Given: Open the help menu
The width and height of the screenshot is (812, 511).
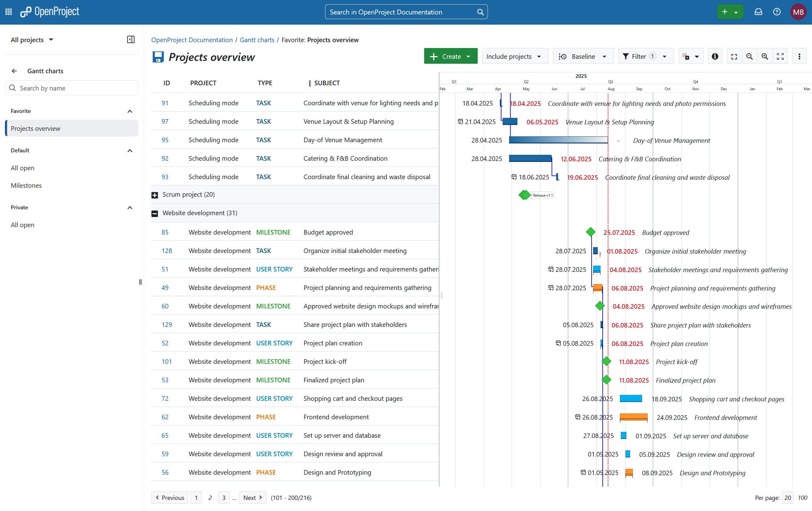Looking at the screenshot, I should (x=777, y=11).
